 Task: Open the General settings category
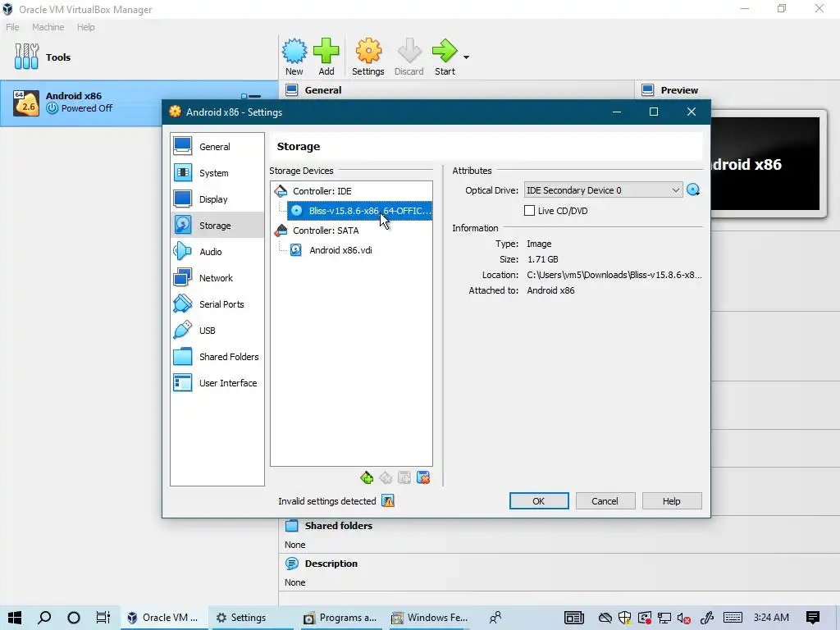click(217, 147)
